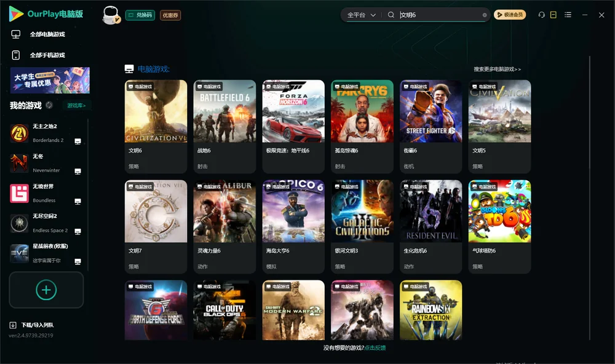Open the 点击反馈 feedback link

click(375, 348)
